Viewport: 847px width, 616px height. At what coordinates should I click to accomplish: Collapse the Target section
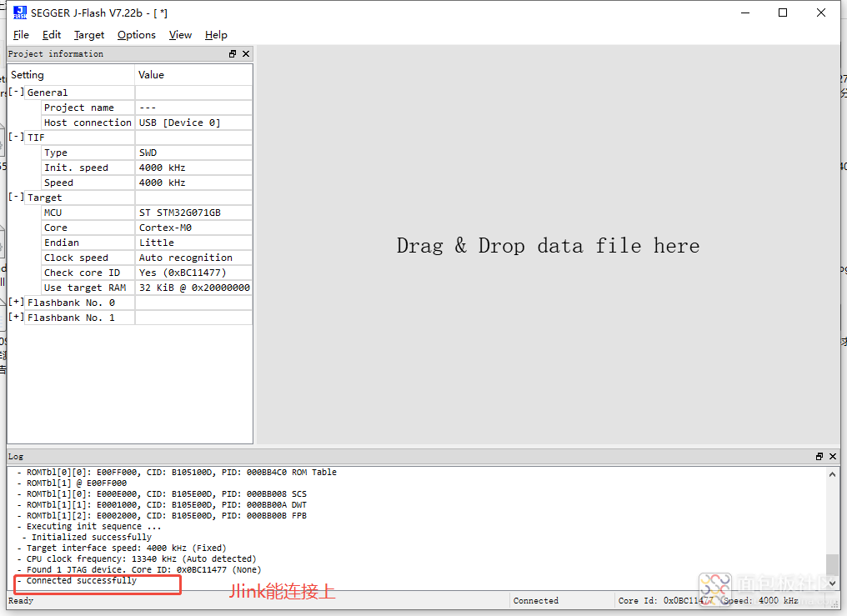tap(16, 197)
